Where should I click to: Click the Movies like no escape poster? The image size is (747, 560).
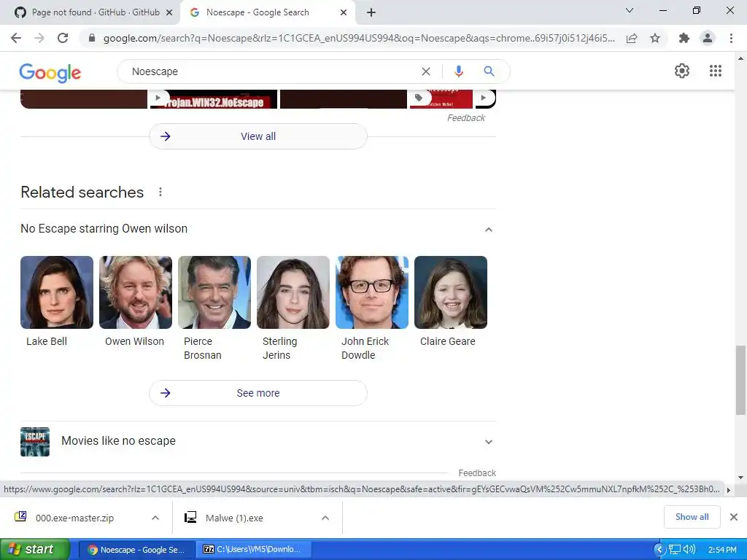(x=35, y=442)
